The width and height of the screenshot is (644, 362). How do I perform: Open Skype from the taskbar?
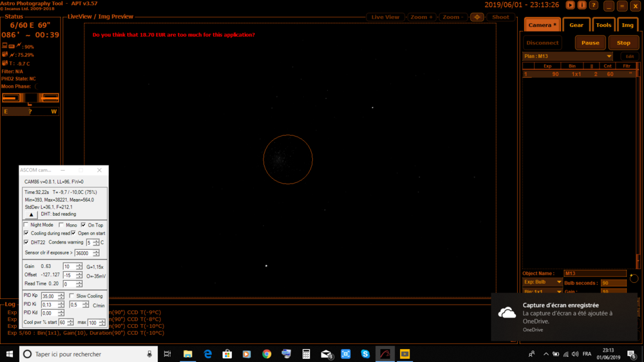coord(365,354)
